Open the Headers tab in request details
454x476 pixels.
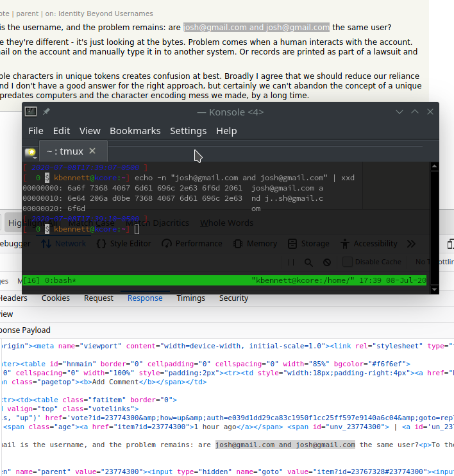[12, 298]
